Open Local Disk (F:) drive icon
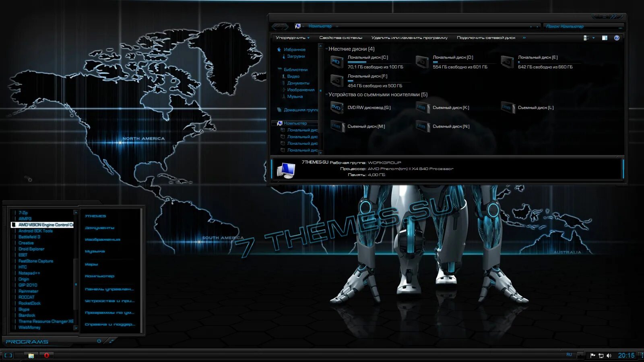This screenshot has width=644, height=362. click(x=337, y=80)
